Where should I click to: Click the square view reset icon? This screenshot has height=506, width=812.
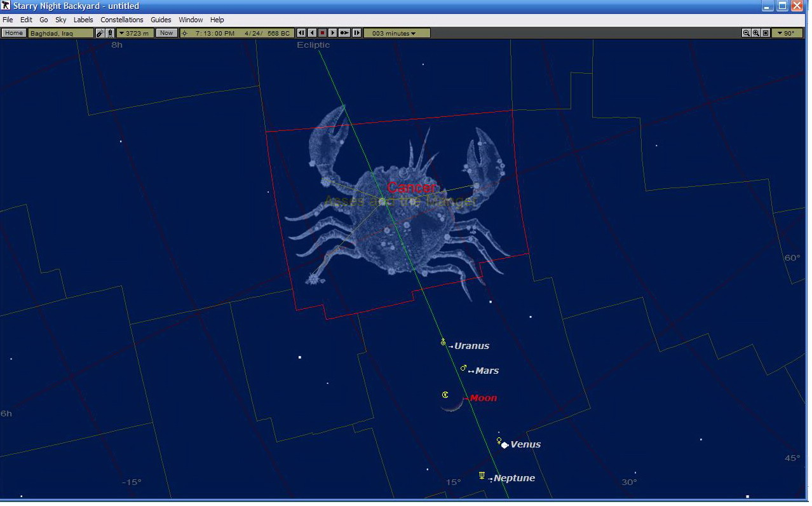pyautogui.click(x=766, y=33)
